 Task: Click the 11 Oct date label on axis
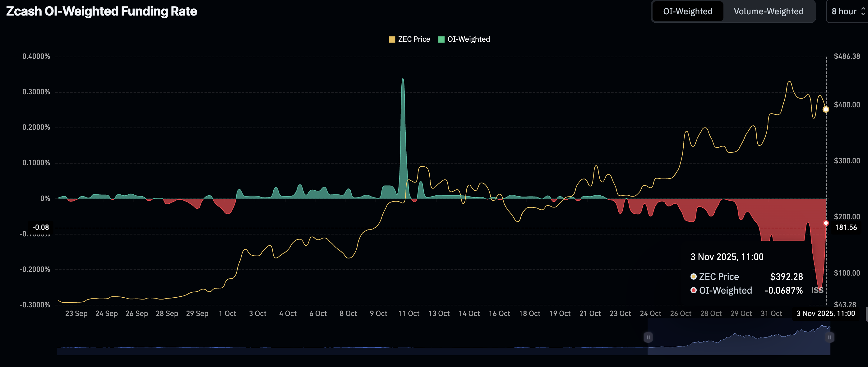(x=409, y=314)
